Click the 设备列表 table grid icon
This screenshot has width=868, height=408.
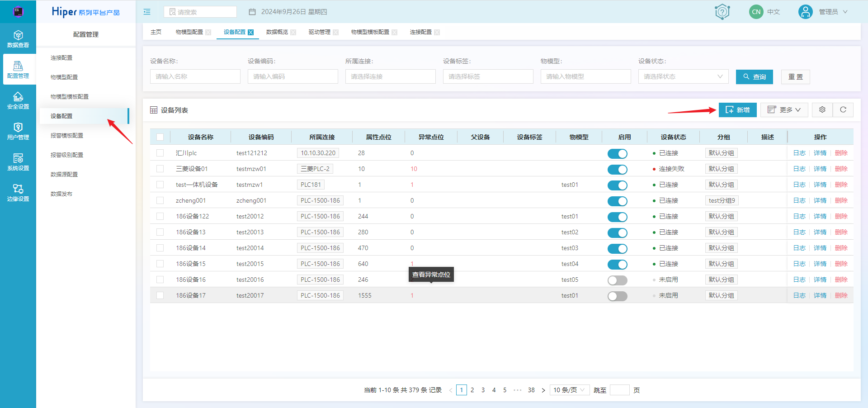click(154, 110)
